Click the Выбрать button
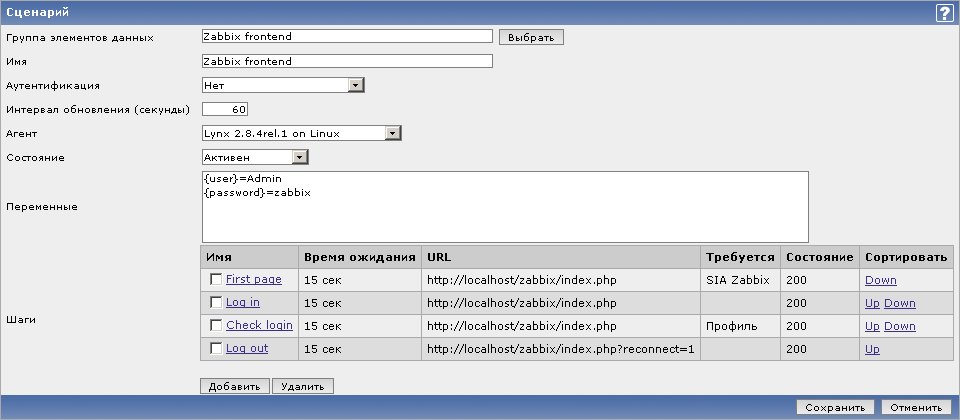Viewport: 960px width, 420px height. tap(531, 37)
